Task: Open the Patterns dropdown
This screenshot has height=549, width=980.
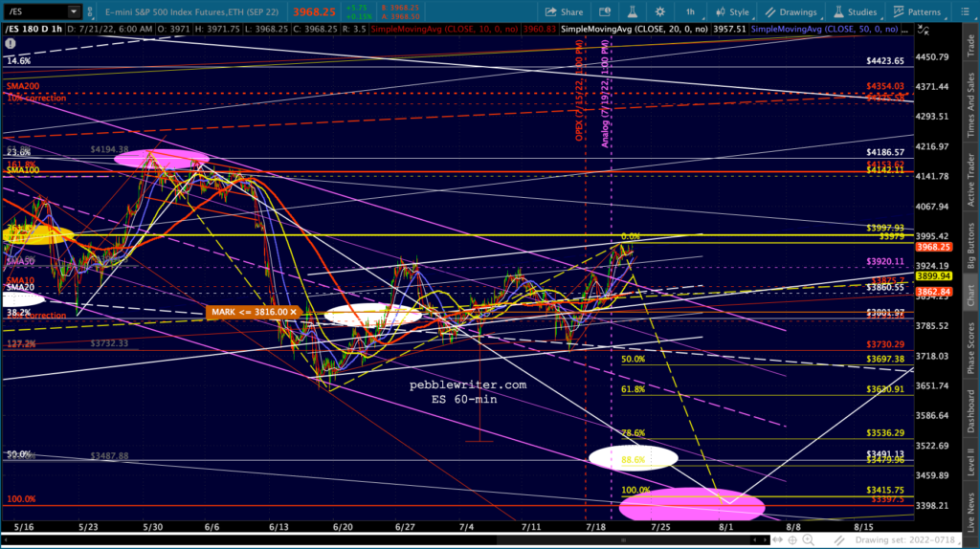Action: (918, 11)
